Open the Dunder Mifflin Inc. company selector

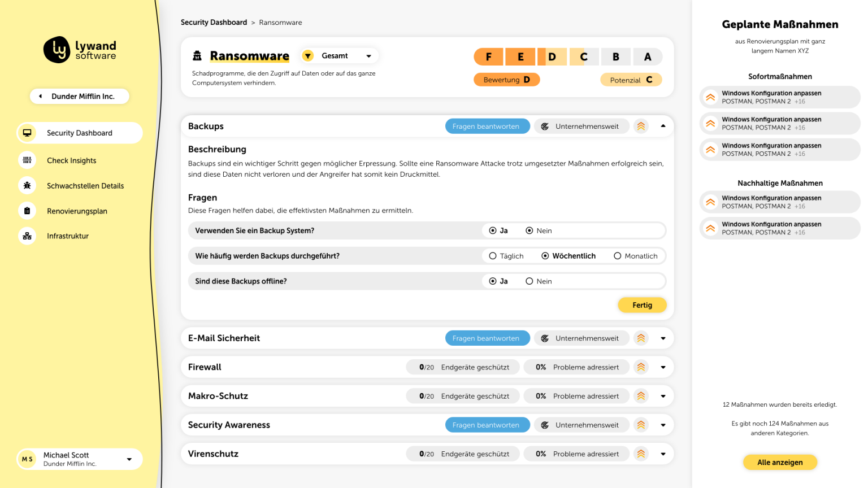[80, 96]
